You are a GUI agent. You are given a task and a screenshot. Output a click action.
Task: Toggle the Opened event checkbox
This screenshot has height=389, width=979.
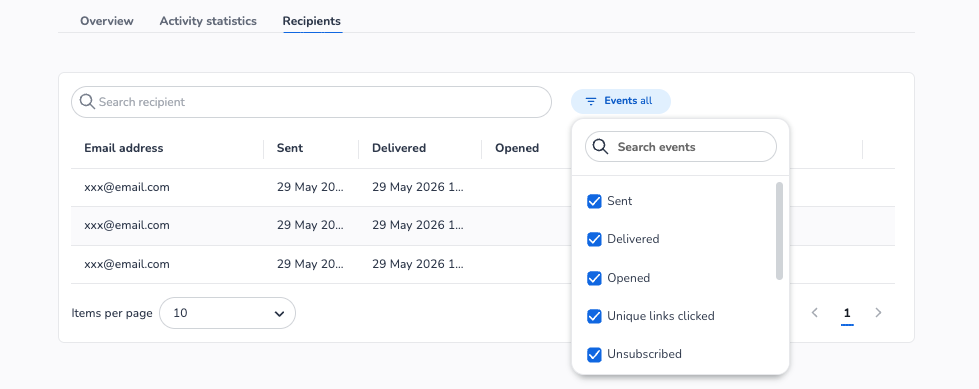(x=594, y=278)
